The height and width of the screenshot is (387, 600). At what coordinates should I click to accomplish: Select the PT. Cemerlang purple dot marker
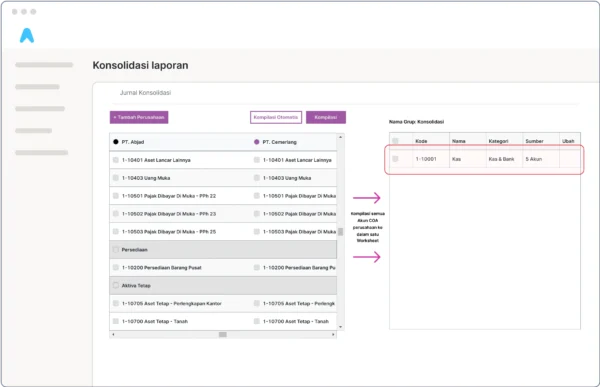tap(256, 142)
